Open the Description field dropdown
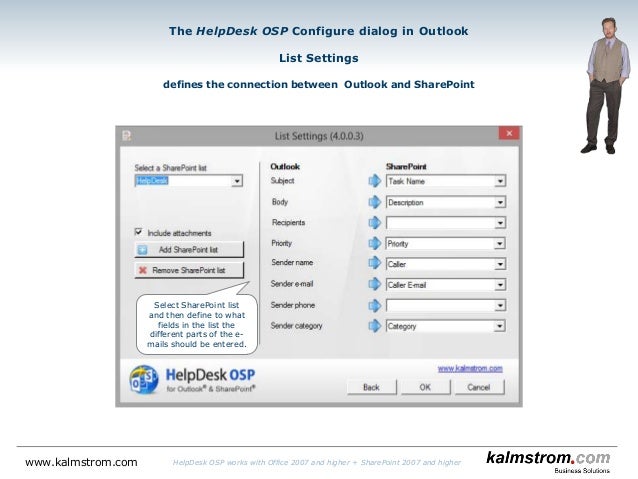This screenshot has width=638, height=479. click(500, 202)
